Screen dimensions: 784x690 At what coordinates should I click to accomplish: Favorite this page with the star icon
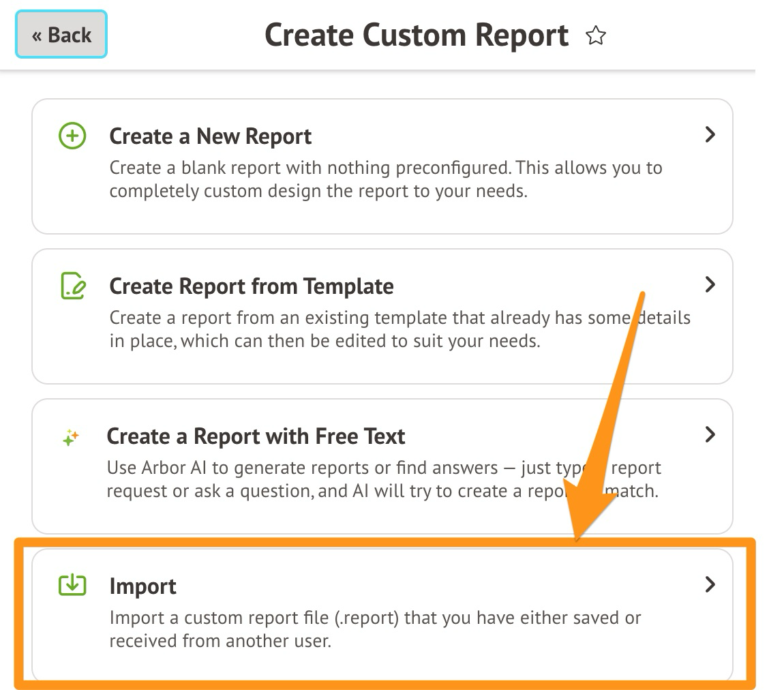(595, 35)
